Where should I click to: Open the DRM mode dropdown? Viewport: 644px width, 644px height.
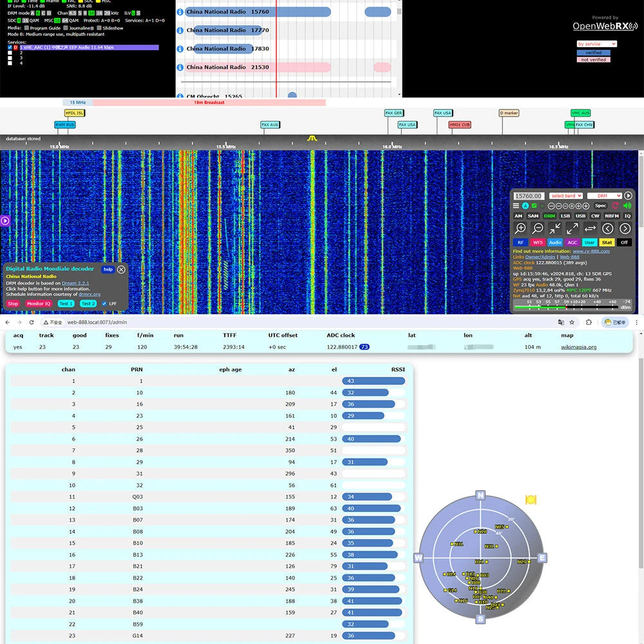coord(604,196)
